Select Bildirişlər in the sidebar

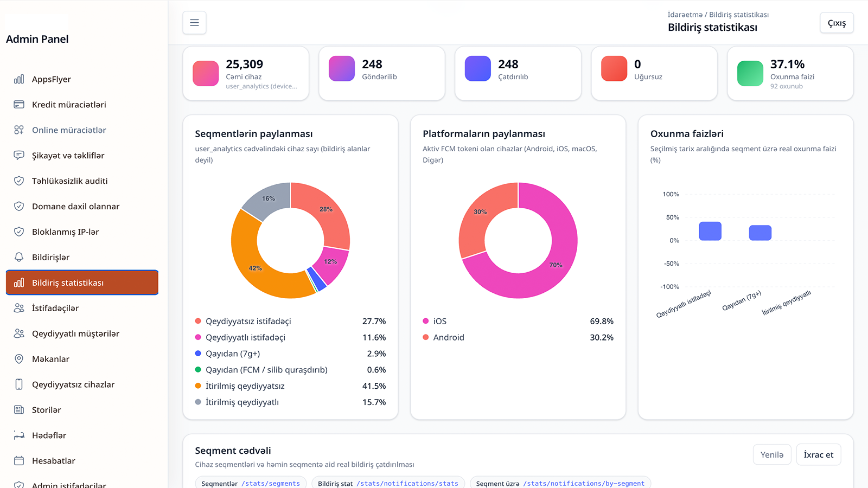[82, 258]
